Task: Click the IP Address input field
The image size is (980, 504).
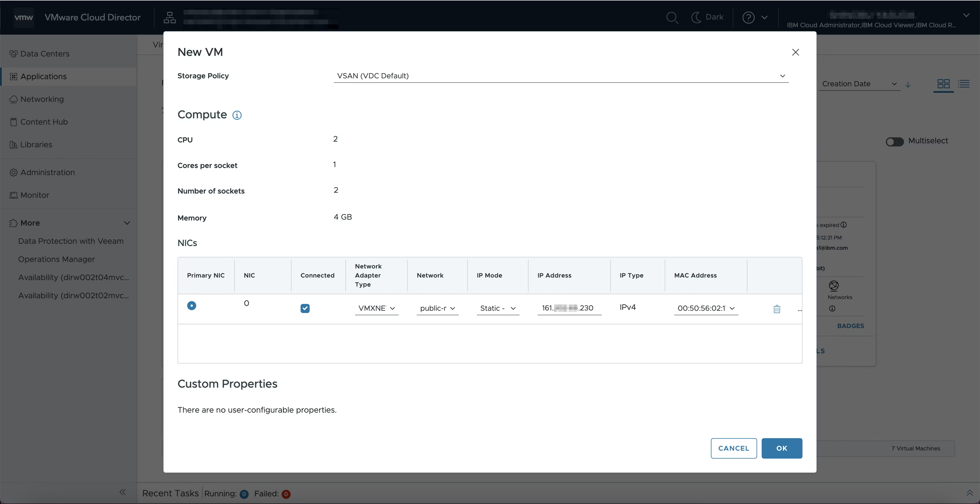Action: (569, 308)
